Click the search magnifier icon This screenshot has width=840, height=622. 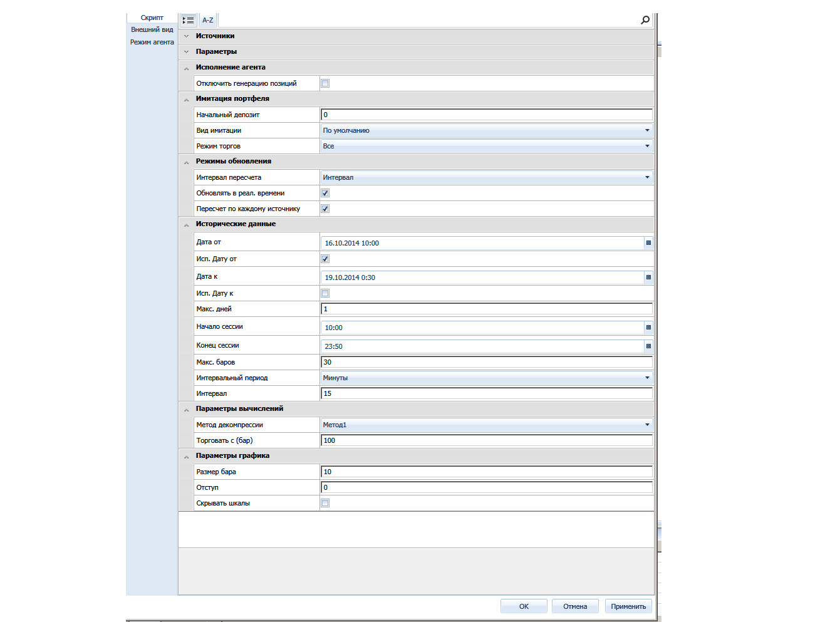pyautogui.click(x=645, y=20)
